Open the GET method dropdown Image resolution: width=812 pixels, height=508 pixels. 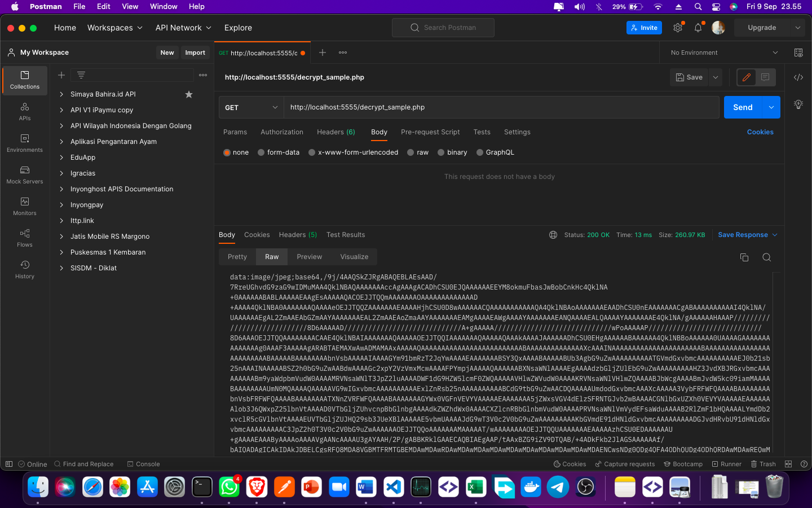[x=251, y=107]
